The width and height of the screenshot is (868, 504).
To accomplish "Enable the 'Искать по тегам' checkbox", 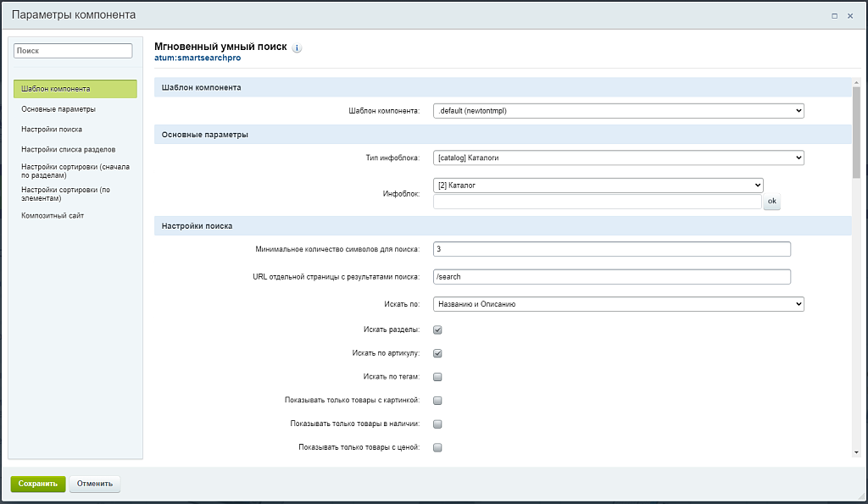I will tap(438, 377).
